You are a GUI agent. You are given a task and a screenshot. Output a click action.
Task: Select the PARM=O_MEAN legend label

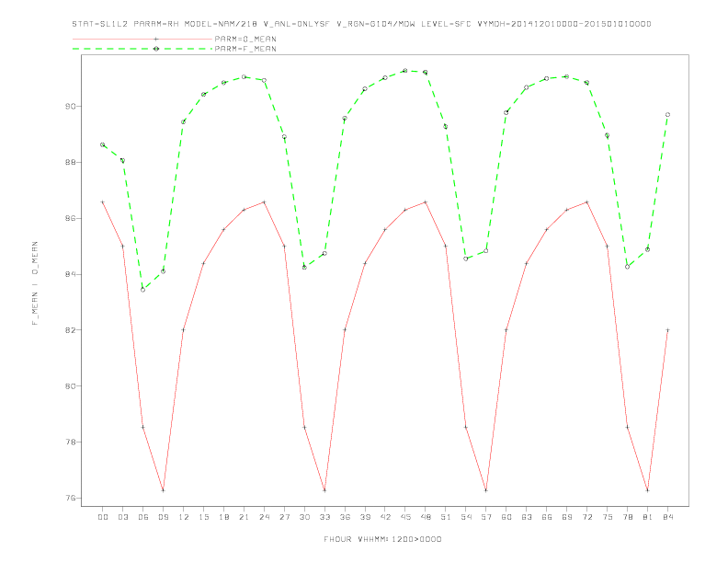coord(245,39)
